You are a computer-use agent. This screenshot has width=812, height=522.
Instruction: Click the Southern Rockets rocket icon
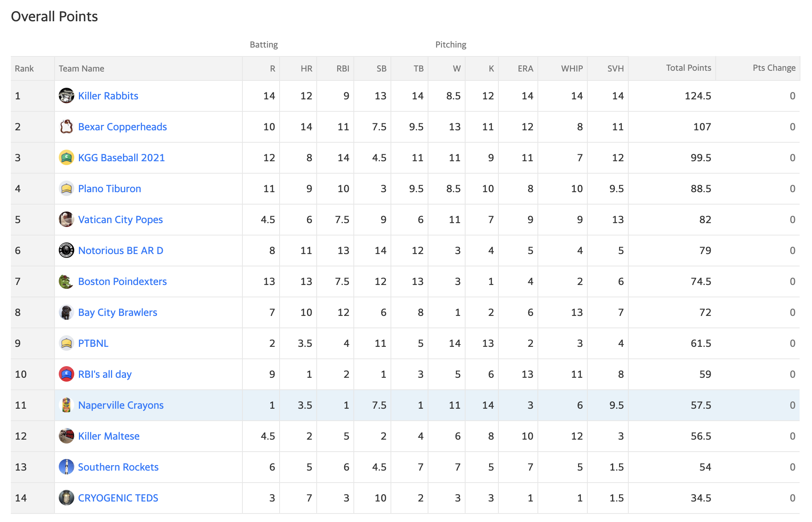[67, 467]
